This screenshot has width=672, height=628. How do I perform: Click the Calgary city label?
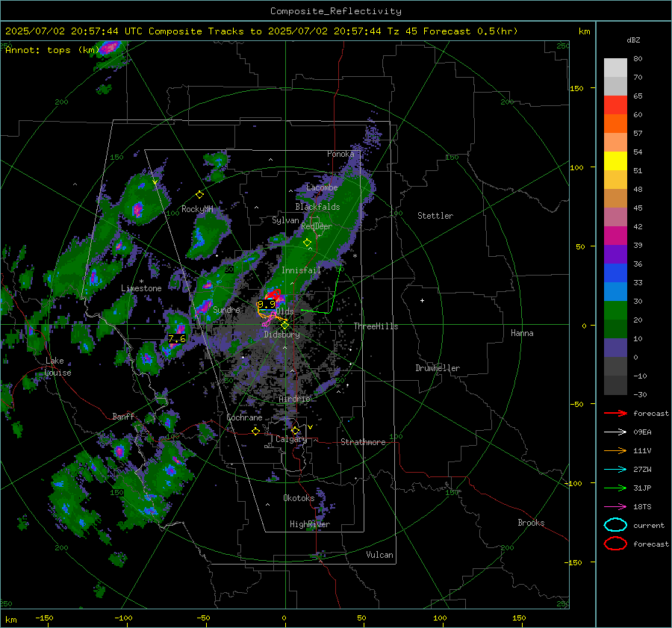(291, 439)
